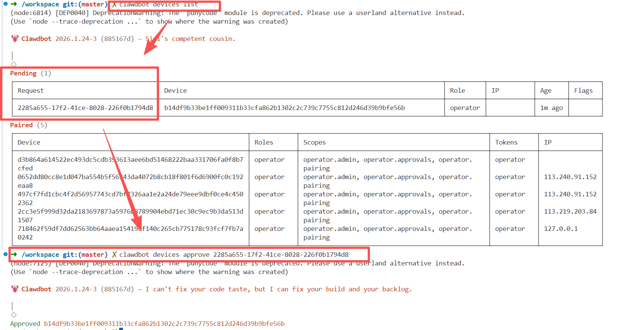Viewport: 644px width, 330px height.
Task: Click the Device header in the Paired table
Action: coord(29,142)
